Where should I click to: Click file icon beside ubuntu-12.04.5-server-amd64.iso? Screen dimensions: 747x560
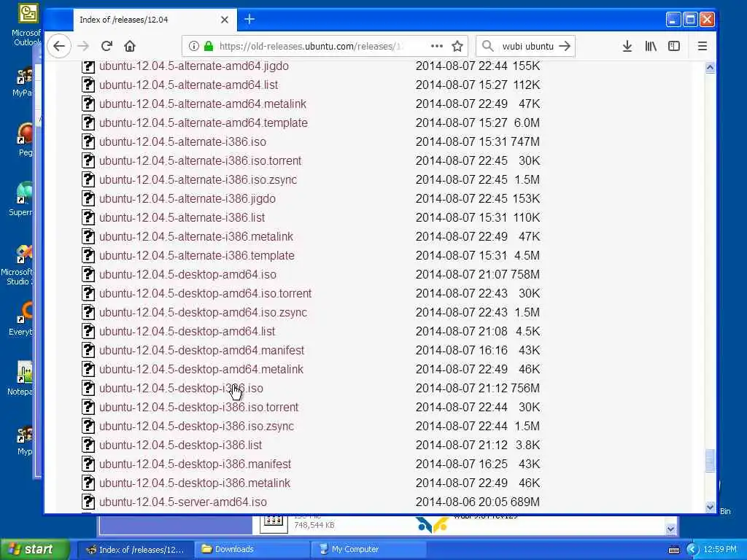click(x=88, y=502)
